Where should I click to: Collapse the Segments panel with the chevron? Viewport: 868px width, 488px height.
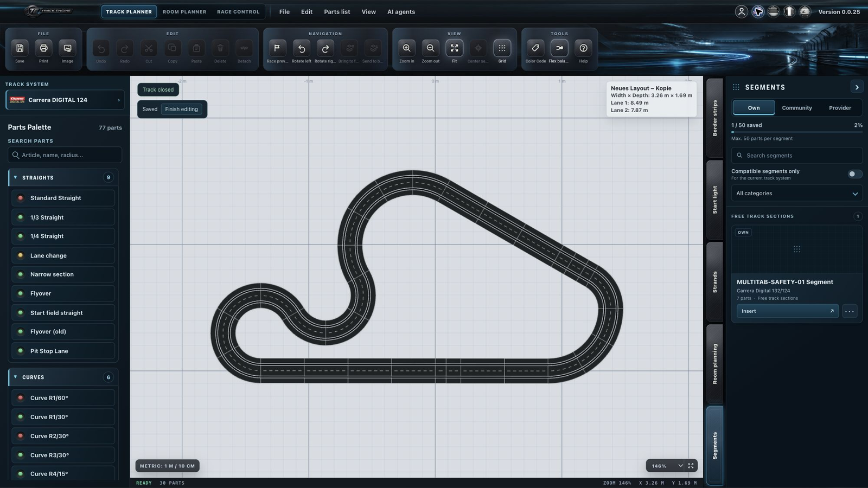857,87
